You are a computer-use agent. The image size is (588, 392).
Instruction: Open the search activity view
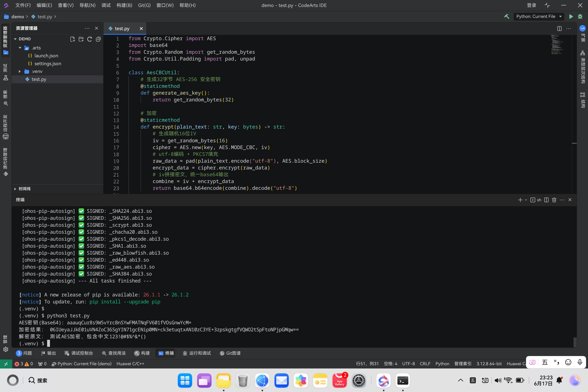(5, 98)
